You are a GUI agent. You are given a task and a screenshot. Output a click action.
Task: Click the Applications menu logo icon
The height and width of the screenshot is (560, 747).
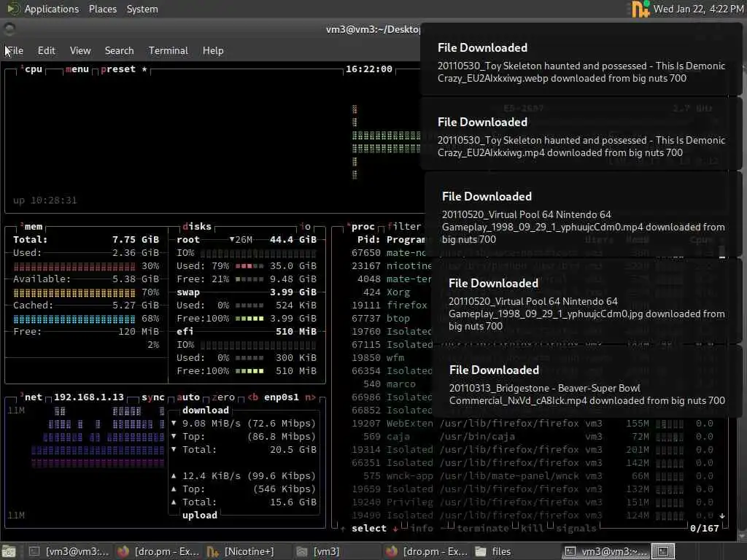pos(13,9)
